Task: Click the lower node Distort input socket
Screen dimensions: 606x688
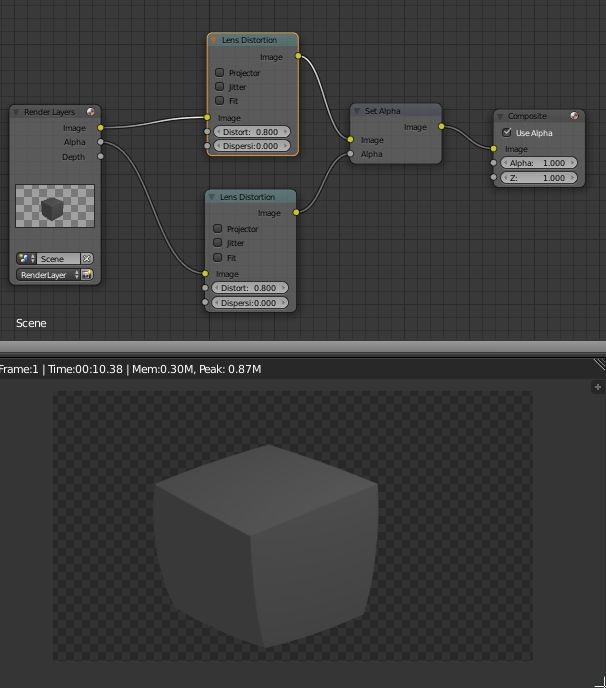Action: click(x=205, y=288)
